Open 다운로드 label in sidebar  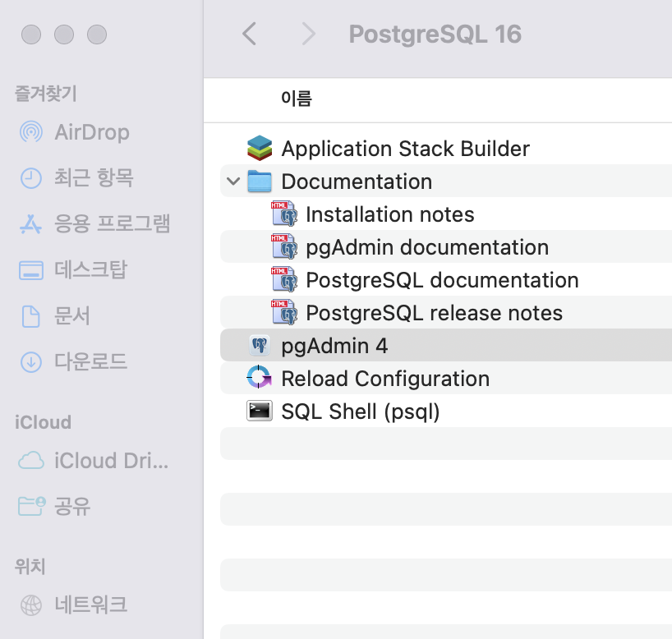(x=91, y=362)
